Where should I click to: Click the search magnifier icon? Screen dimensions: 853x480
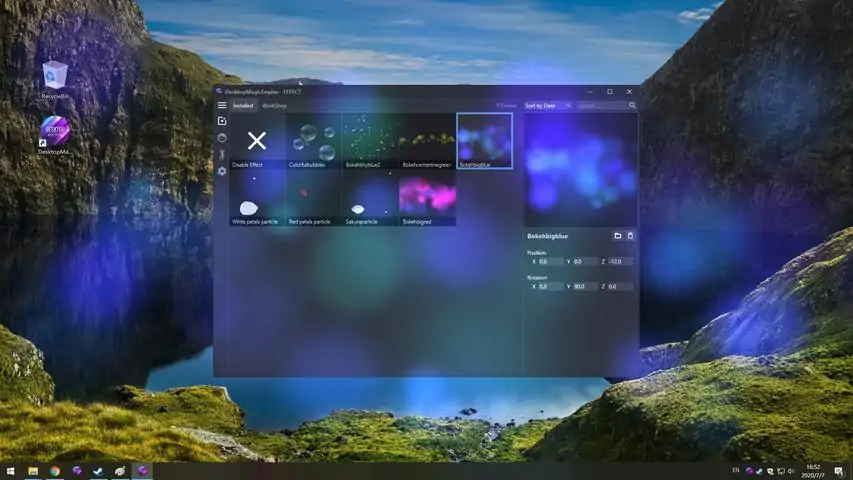point(632,105)
